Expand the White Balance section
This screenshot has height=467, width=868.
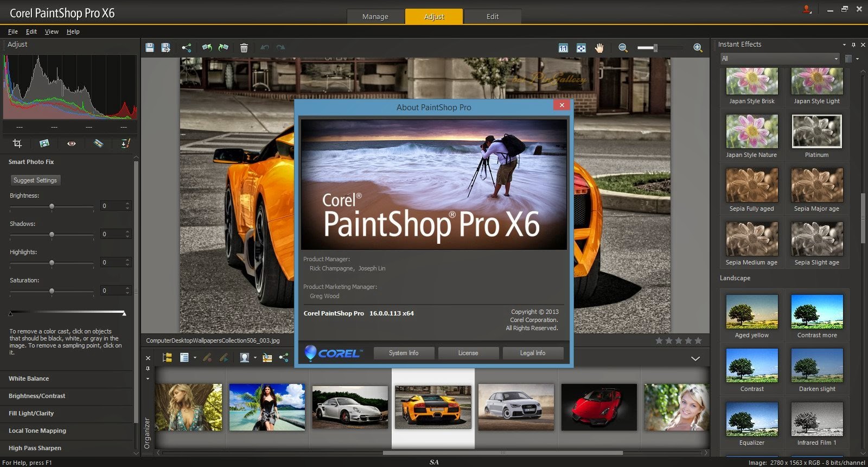point(29,378)
